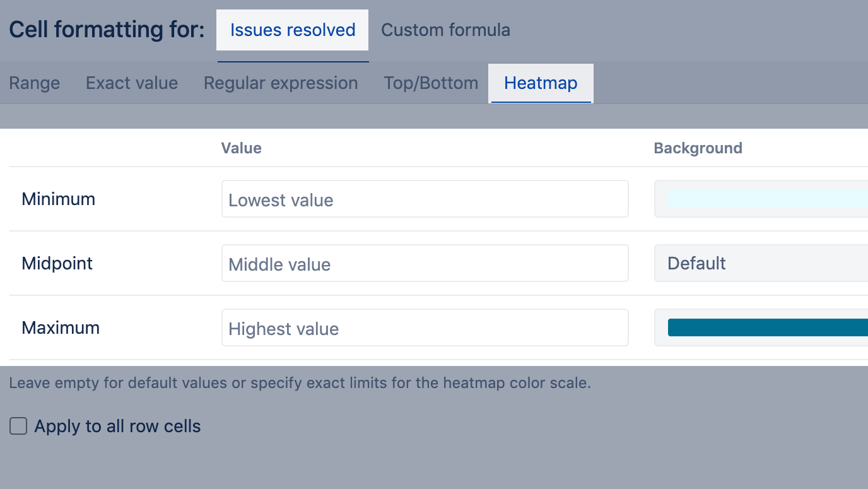Click the Value column header
The width and height of the screenshot is (868, 489).
(241, 148)
